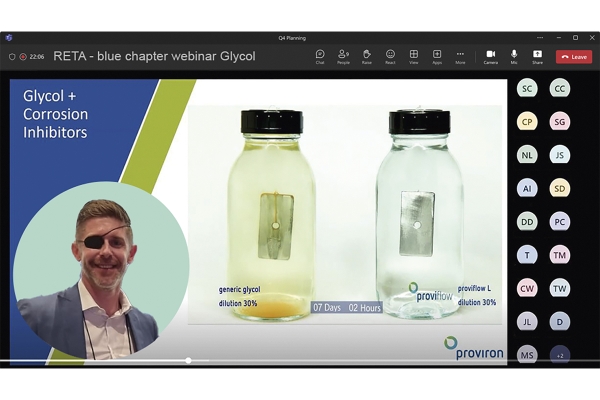The height and width of the screenshot is (400, 600).
Task: Select participant avatar TW
Action: (x=559, y=289)
